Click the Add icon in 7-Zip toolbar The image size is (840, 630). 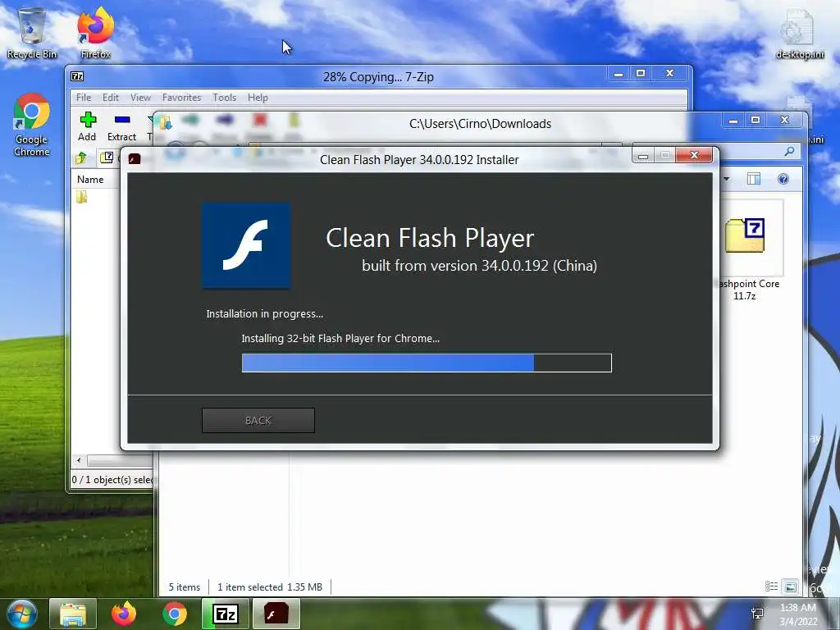87,126
